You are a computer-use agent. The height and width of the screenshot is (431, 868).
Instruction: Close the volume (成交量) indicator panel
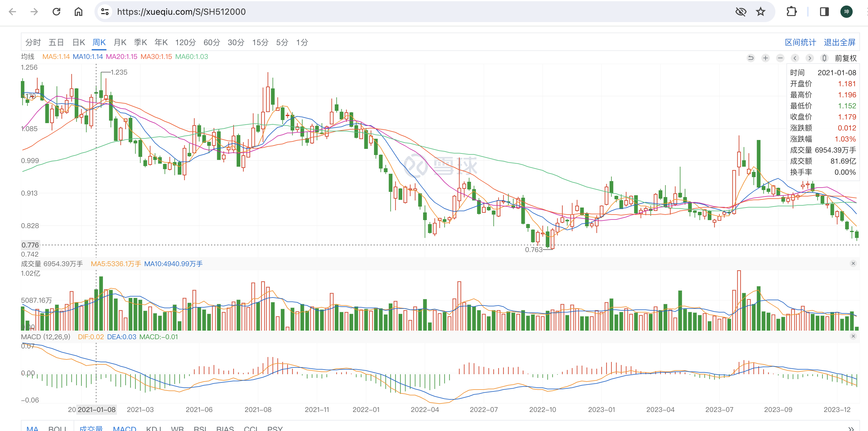[853, 263]
